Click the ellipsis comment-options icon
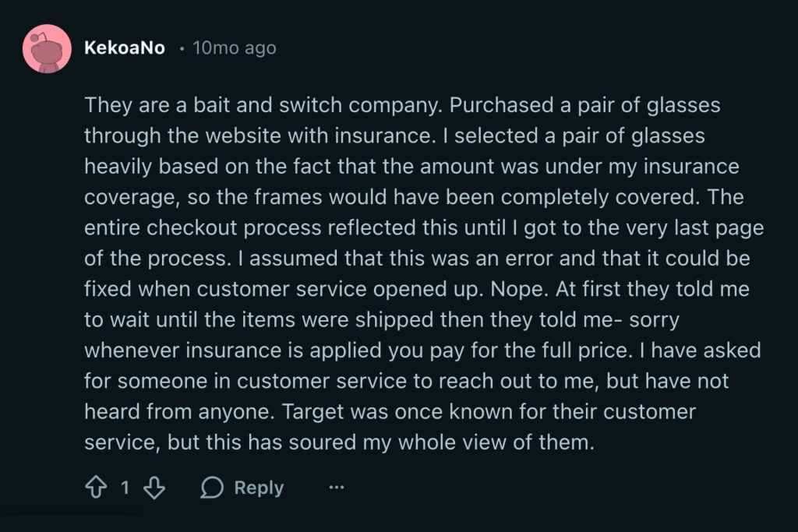798x532 pixels. [335, 487]
